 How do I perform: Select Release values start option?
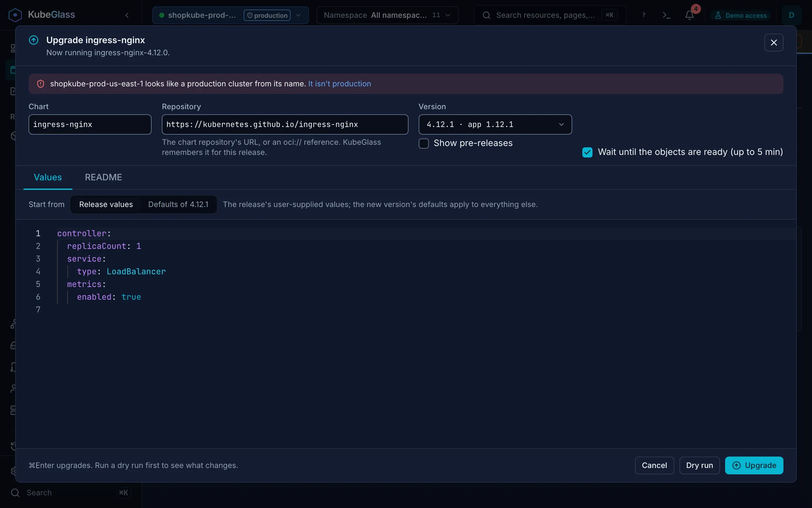pos(106,204)
